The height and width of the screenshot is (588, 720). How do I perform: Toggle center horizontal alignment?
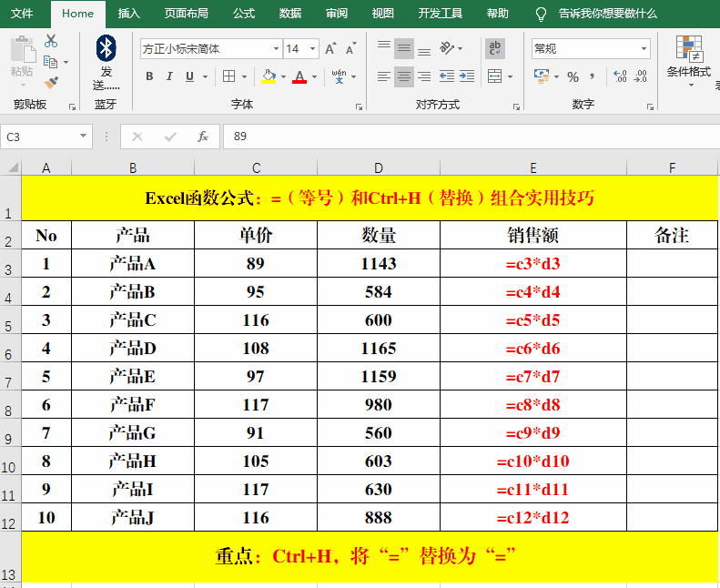tap(403, 76)
